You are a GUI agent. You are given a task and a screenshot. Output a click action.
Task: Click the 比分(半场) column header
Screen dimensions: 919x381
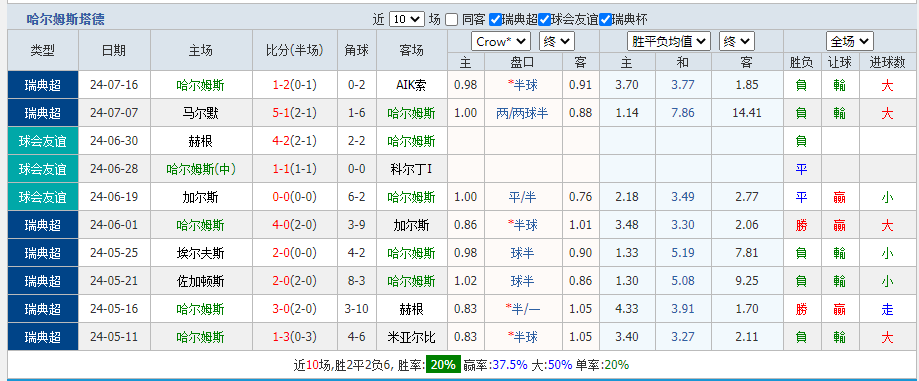pyautogui.click(x=295, y=50)
